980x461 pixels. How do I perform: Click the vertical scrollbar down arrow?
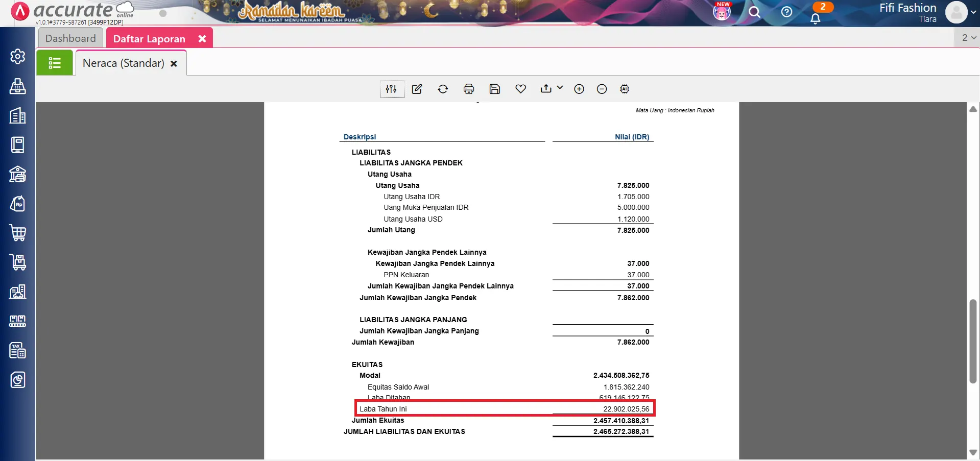pos(973,452)
